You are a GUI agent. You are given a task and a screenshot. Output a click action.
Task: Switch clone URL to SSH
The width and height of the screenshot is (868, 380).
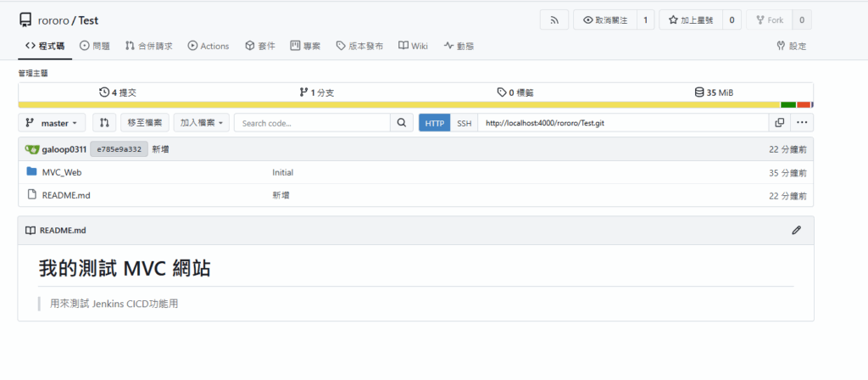click(464, 123)
